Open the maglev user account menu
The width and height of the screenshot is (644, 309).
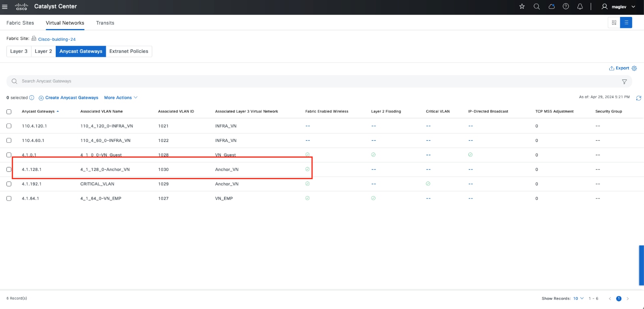pyautogui.click(x=619, y=6)
